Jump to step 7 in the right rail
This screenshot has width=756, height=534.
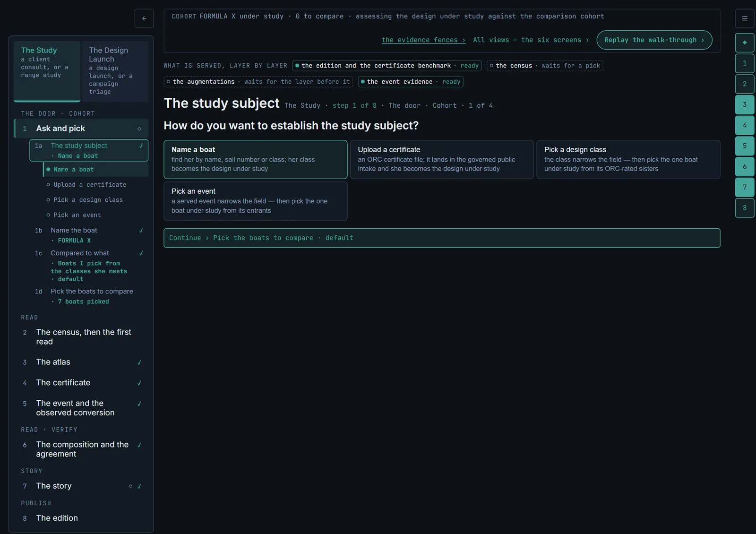pyautogui.click(x=745, y=187)
